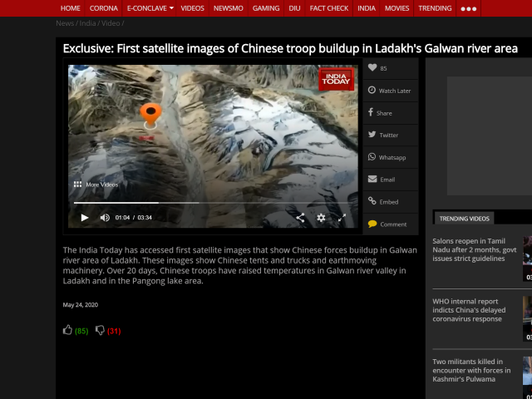Go to HOME in navigation bar
This screenshot has height=399, width=532.
(70, 8)
